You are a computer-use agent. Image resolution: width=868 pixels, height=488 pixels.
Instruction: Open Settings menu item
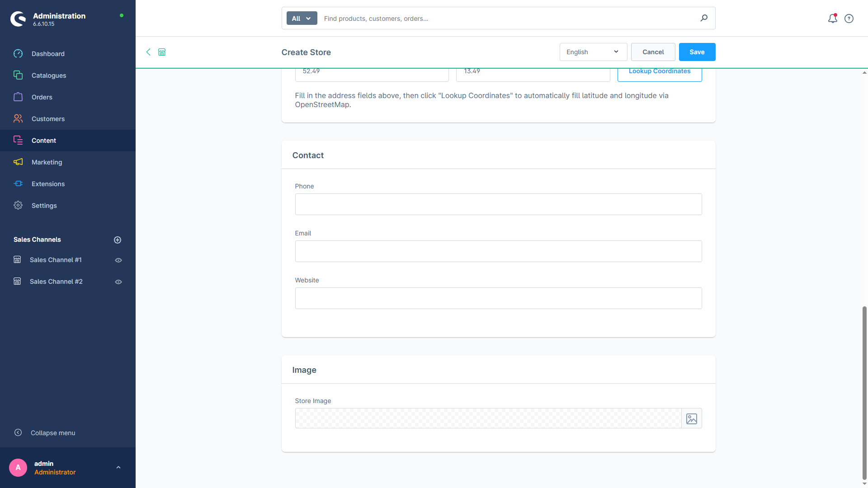(x=68, y=206)
